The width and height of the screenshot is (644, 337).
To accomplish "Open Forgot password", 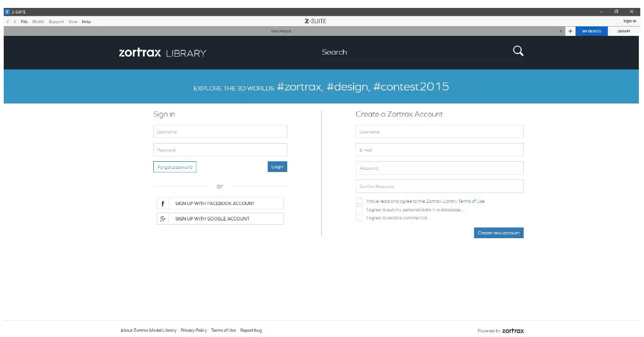I will tap(175, 166).
